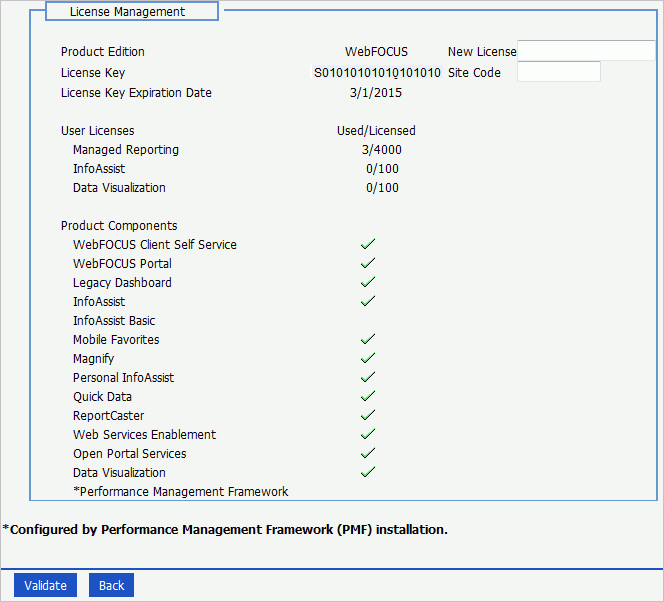
Task: Click the Personal InfoAssist component label
Action: pyautogui.click(x=123, y=378)
